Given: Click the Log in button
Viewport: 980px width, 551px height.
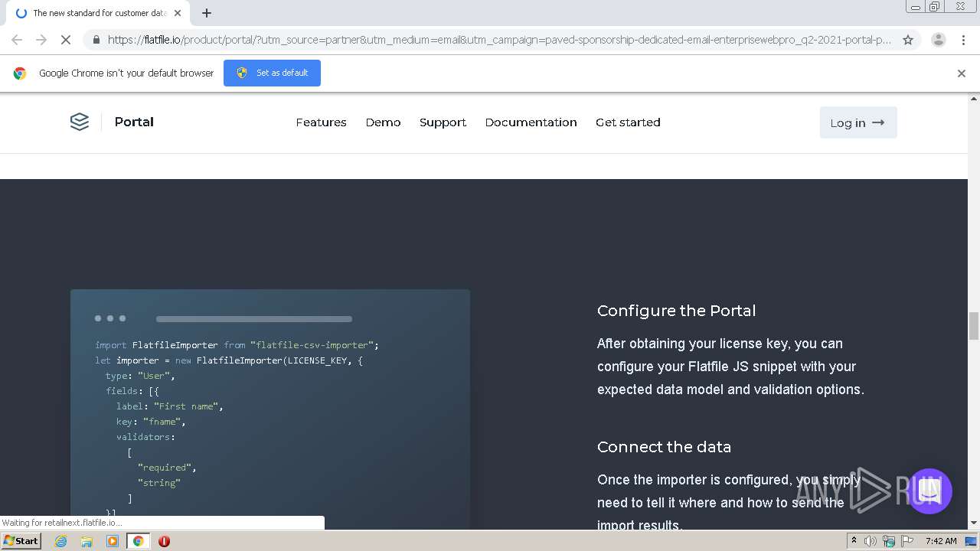Looking at the screenshot, I should point(857,122).
